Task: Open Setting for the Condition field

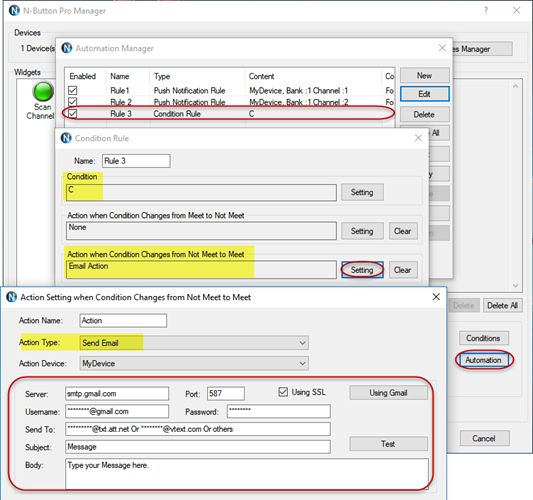Action: (x=362, y=192)
